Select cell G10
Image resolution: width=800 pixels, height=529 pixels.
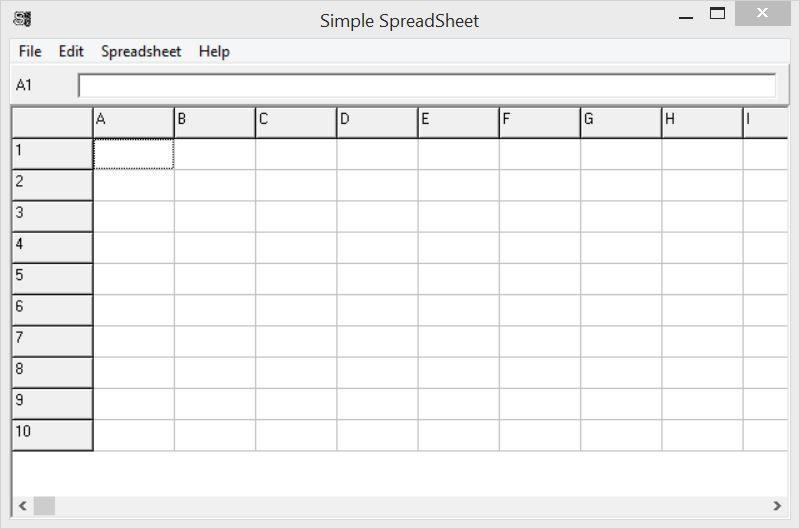pyautogui.click(x=621, y=435)
